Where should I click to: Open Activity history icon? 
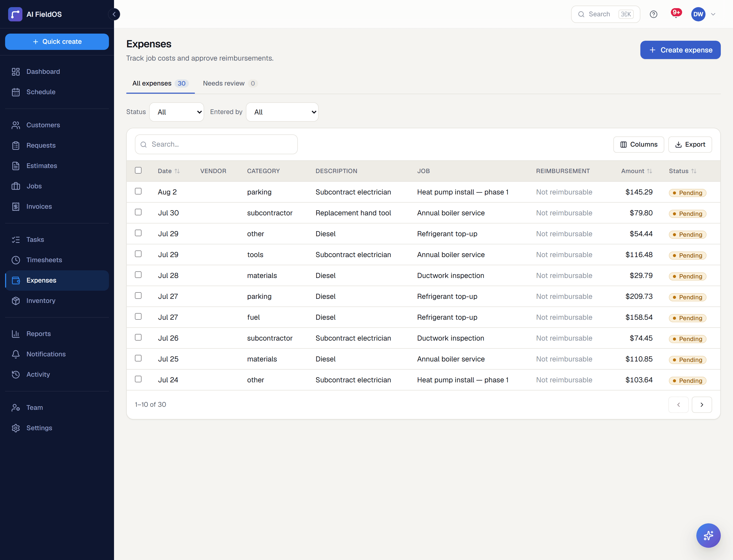[16, 374]
